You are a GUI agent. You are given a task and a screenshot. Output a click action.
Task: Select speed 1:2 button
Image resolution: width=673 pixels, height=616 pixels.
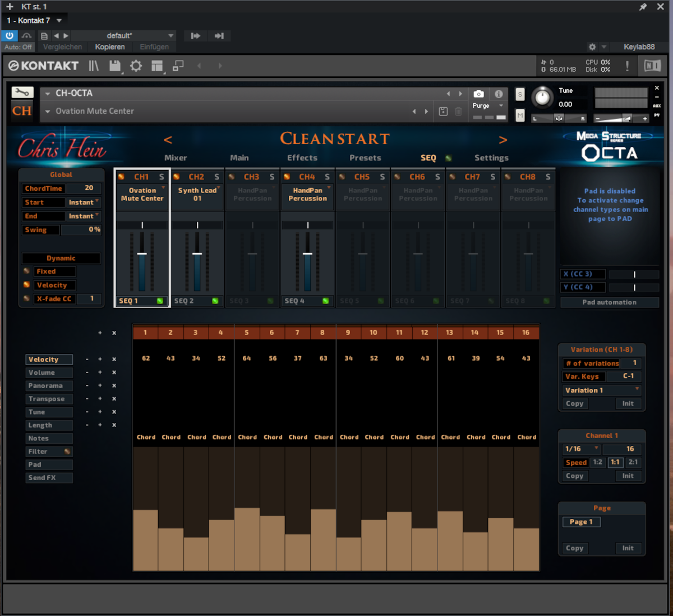pyautogui.click(x=598, y=462)
